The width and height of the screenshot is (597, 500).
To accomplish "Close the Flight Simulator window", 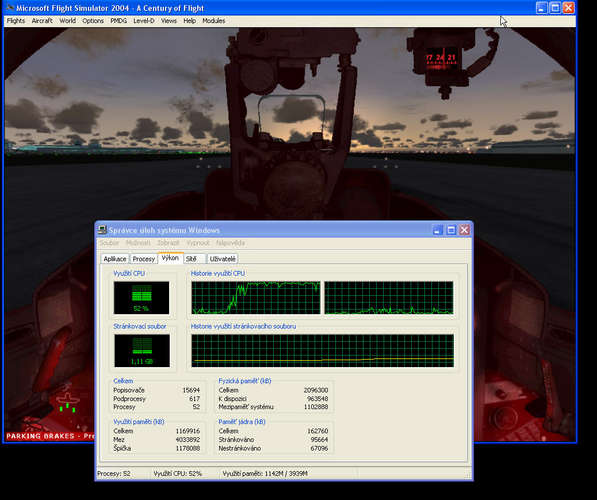I will (568, 8).
